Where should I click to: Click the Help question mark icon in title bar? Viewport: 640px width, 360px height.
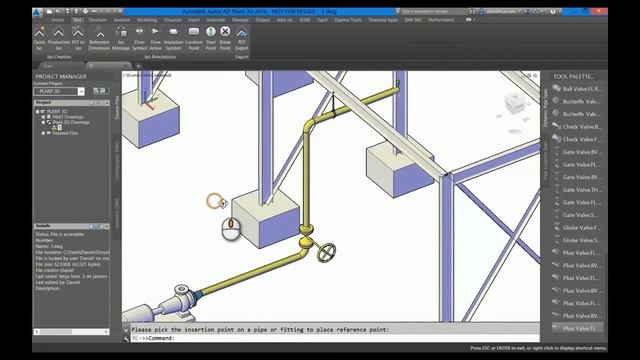pyautogui.click(x=553, y=11)
